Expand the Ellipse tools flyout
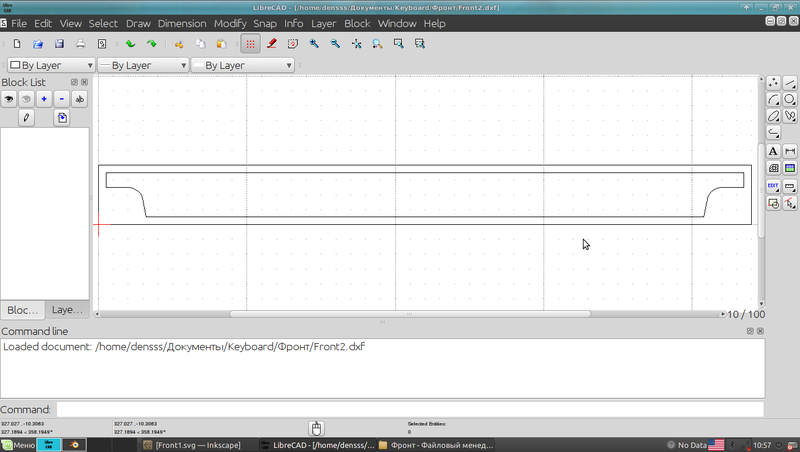 click(x=773, y=116)
